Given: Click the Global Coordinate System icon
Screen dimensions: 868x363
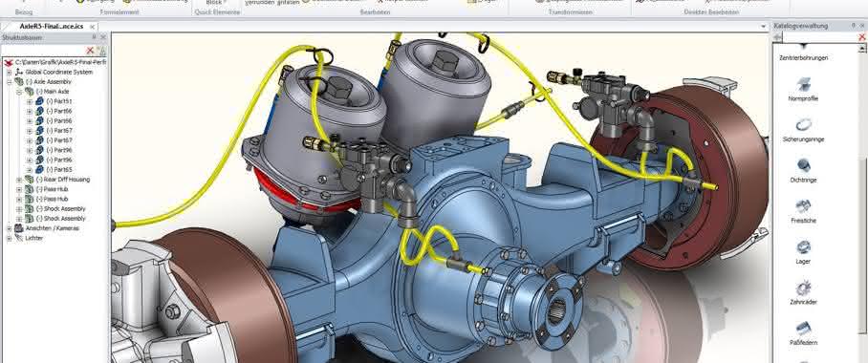Looking at the screenshot, I should pos(19,72).
